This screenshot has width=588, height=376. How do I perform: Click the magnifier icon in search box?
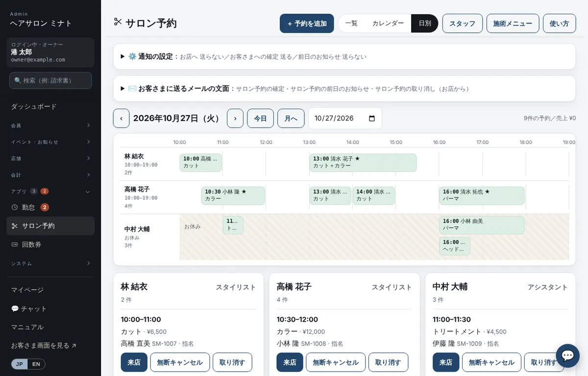click(18, 80)
